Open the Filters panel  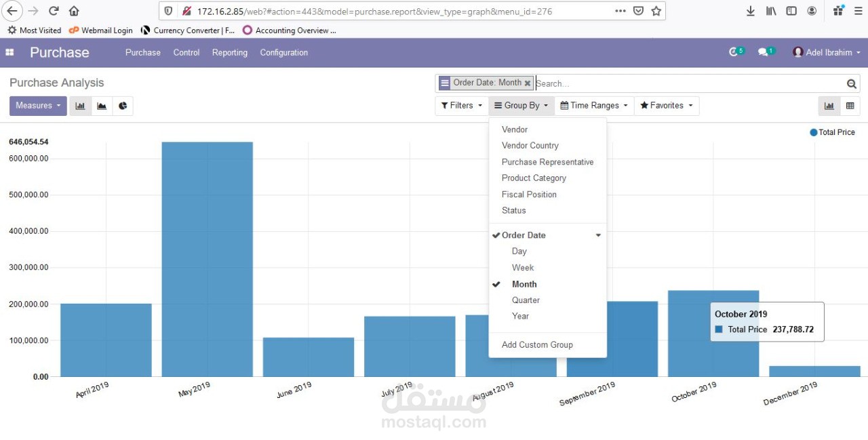pos(461,106)
